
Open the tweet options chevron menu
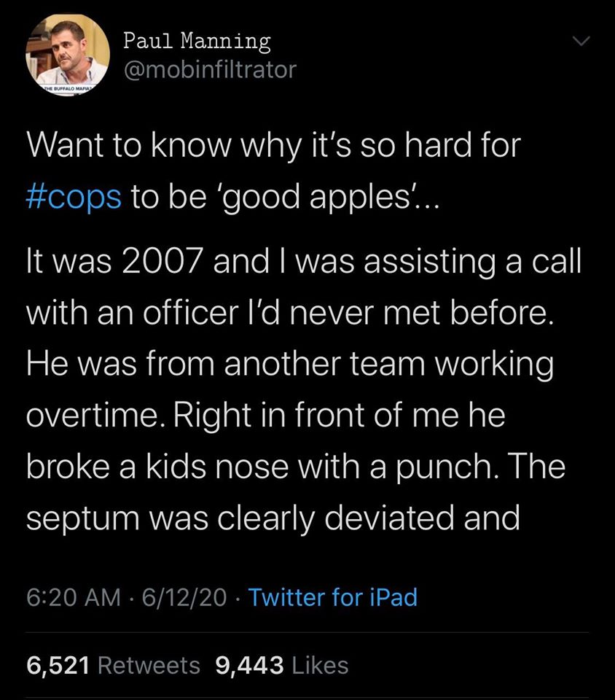[x=579, y=44]
